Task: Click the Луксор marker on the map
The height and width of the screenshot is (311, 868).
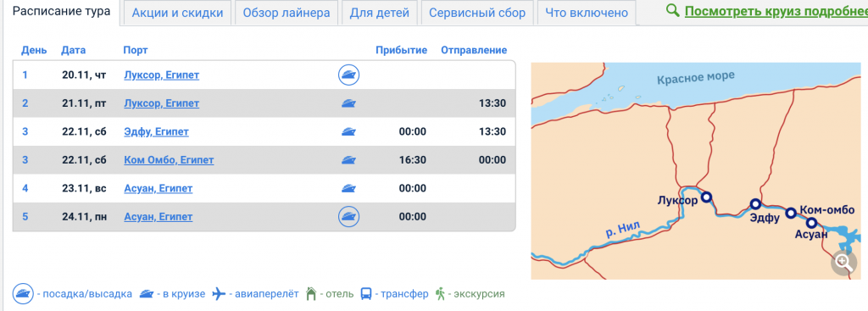Action: pyautogui.click(x=706, y=197)
